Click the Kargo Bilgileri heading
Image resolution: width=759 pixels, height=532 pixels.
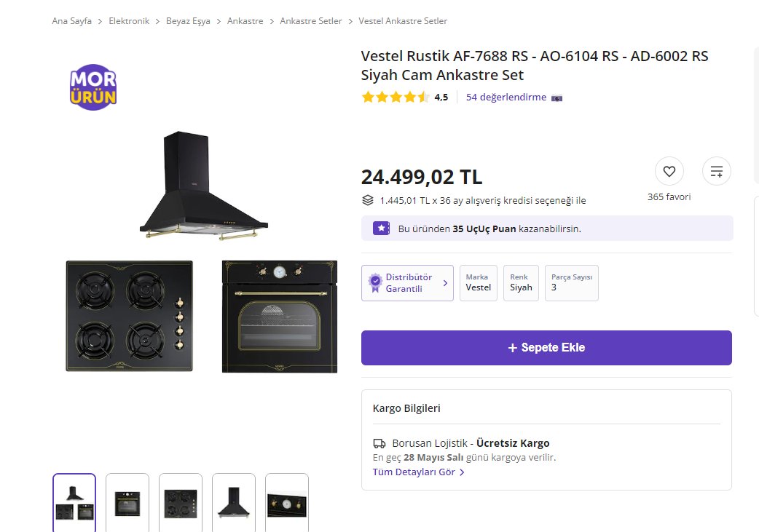tap(406, 408)
